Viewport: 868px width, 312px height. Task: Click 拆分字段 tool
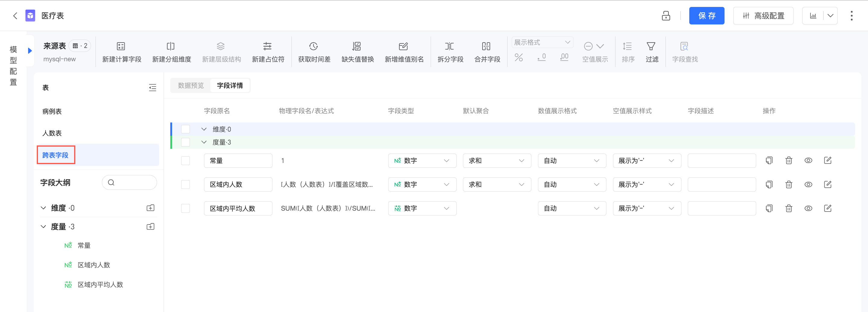point(450,52)
